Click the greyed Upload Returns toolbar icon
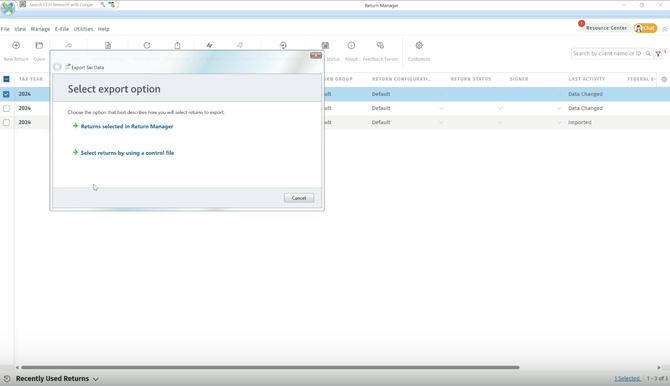This screenshot has height=386, width=670. pyautogui.click(x=240, y=45)
